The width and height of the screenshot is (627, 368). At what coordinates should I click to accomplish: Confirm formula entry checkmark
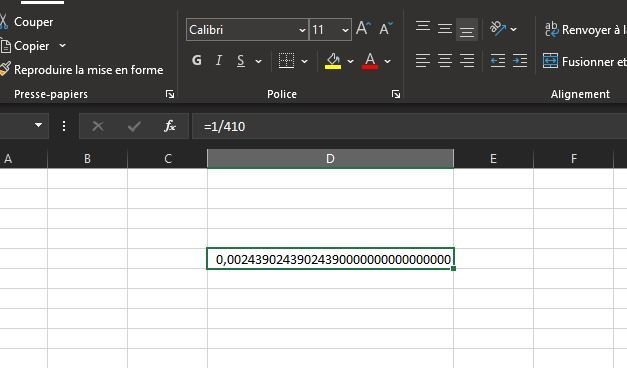tap(134, 126)
